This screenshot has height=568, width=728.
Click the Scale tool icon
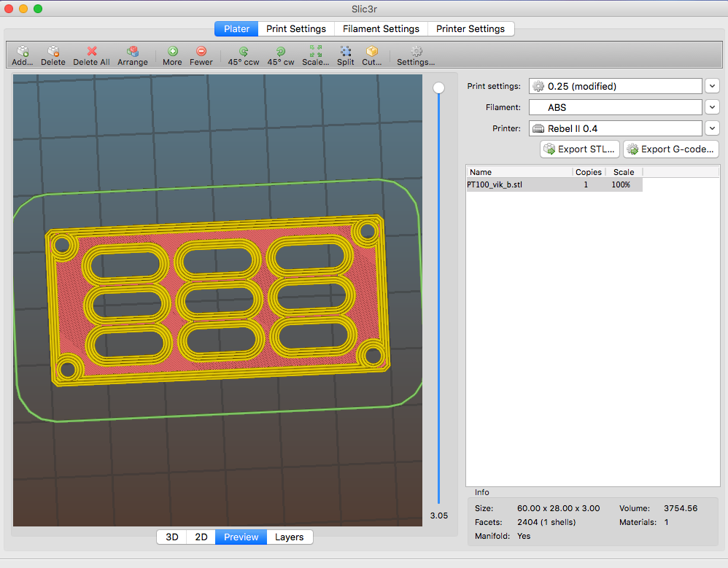click(315, 52)
